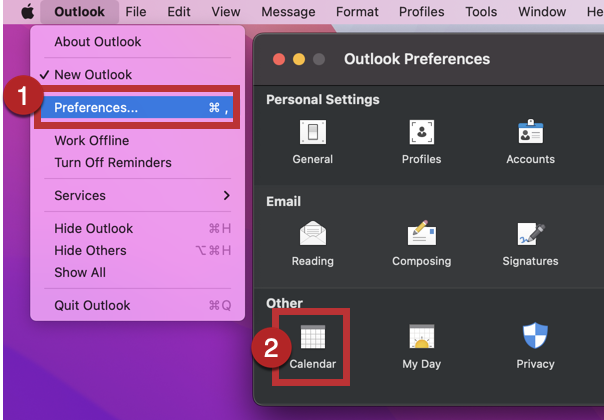This screenshot has height=420, width=604.
Task: Open the Calendar preferences icon
Action: click(x=312, y=337)
